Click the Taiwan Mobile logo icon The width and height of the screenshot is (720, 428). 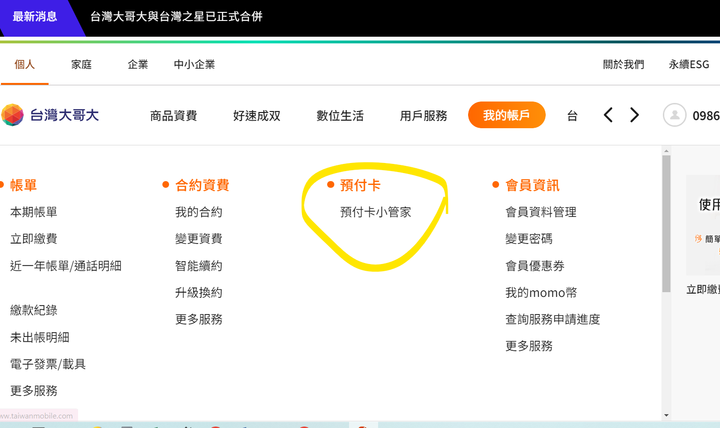pyautogui.click(x=12, y=115)
